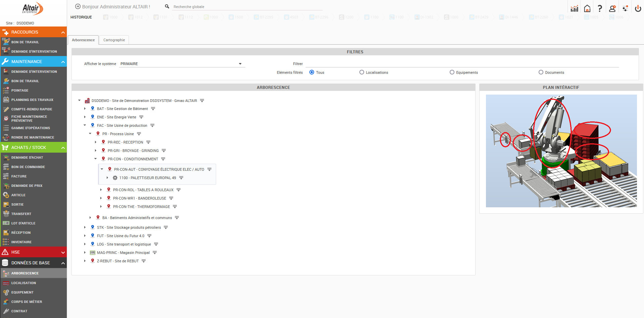This screenshot has width=644, height=318.
Task: Switch to the Cartographie tab
Action: (x=114, y=40)
